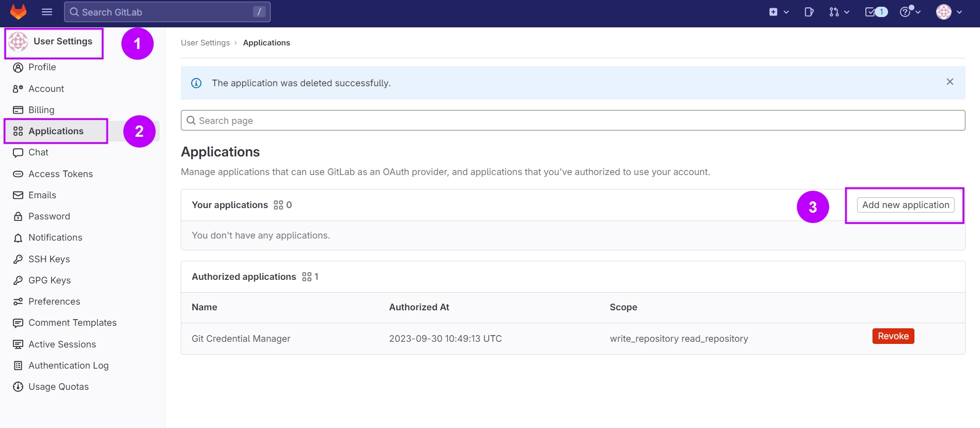Open the Help dropdown menu
980x428 pixels.
point(910,12)
